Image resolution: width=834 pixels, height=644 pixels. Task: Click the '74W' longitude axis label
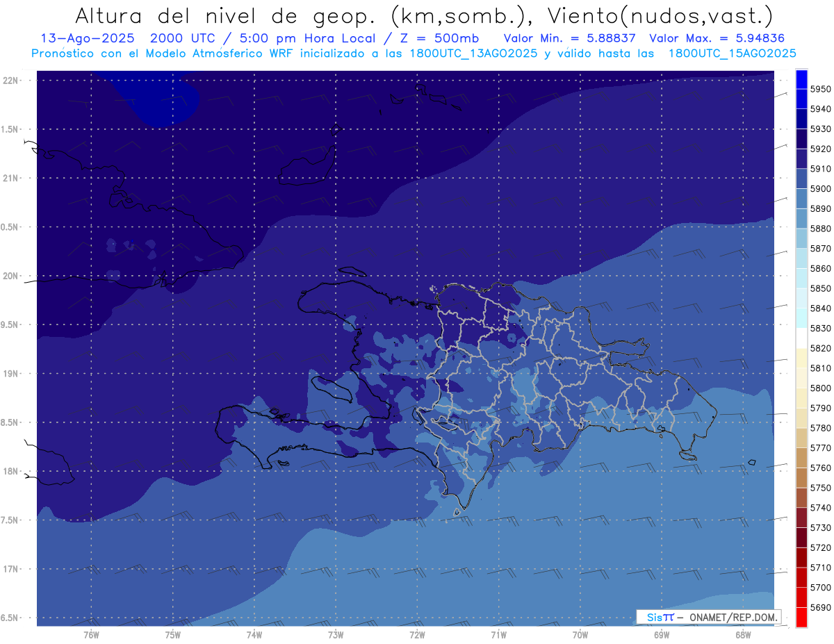pos(254,635)
